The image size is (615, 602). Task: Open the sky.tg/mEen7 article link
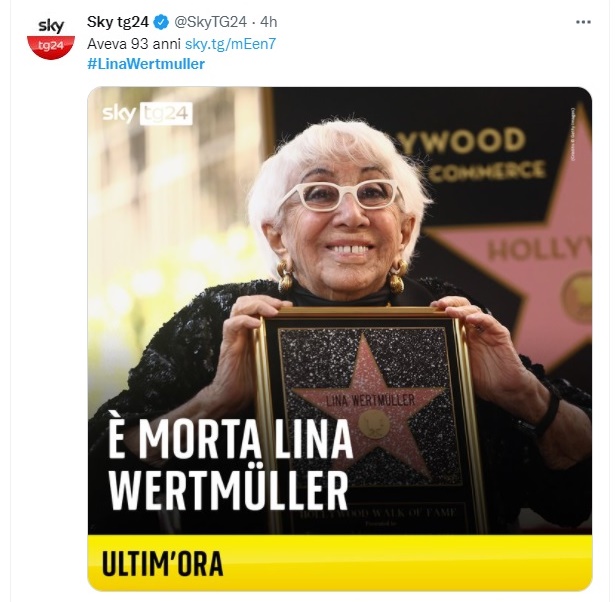[x=230, y=44]
